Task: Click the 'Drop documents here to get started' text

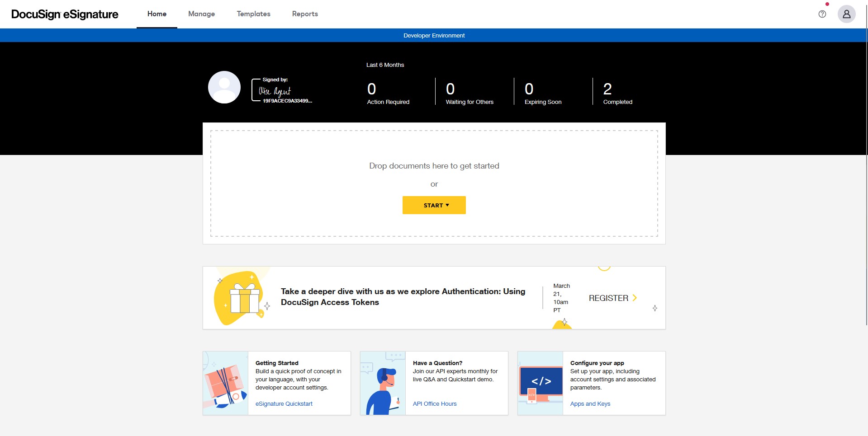Action: 434,166
